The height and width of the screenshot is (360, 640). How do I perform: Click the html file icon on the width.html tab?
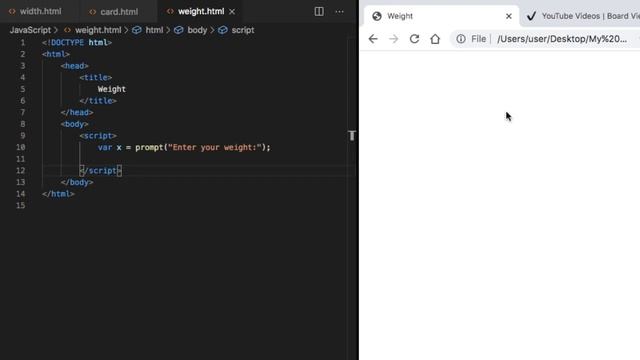12,11
